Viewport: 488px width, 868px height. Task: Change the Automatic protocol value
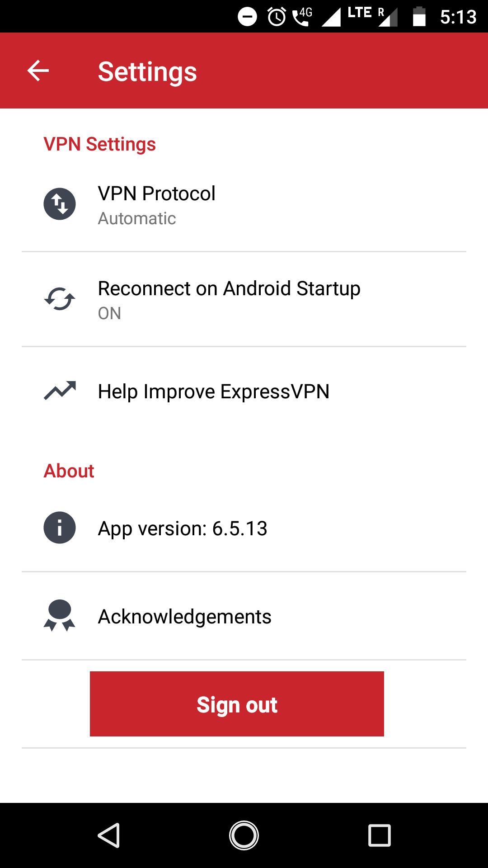[137, 219]
